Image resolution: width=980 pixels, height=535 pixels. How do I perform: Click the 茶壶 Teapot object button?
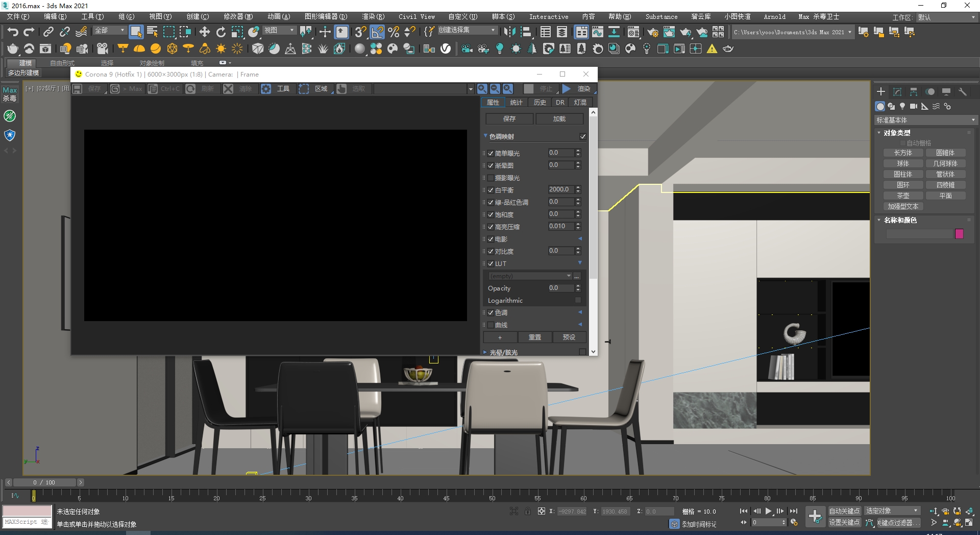pyautogui.click(x=903, y=196)
